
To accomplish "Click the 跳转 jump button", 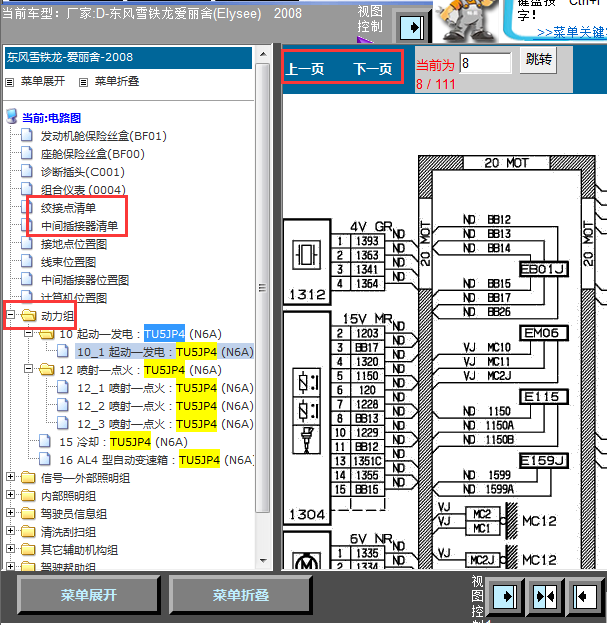I will pyautogui.click(x=538, y=60).
